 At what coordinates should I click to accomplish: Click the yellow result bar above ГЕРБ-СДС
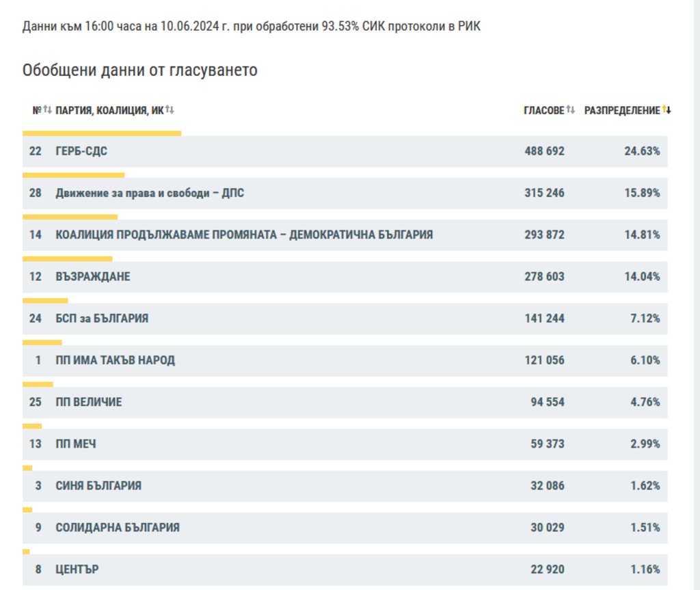point(102,133)
